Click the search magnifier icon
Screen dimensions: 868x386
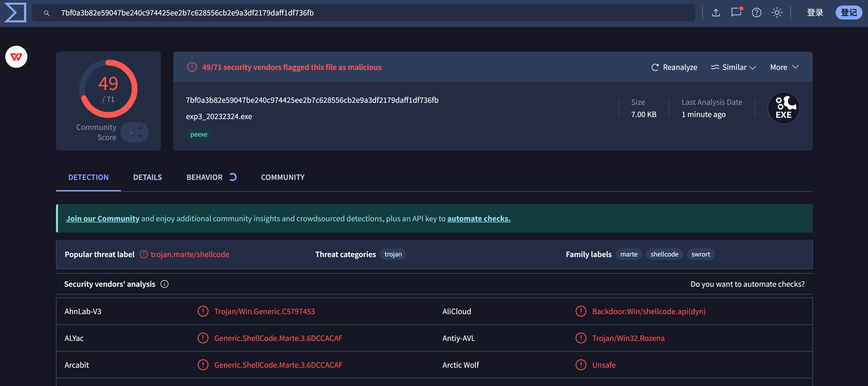tap(47, 13)
